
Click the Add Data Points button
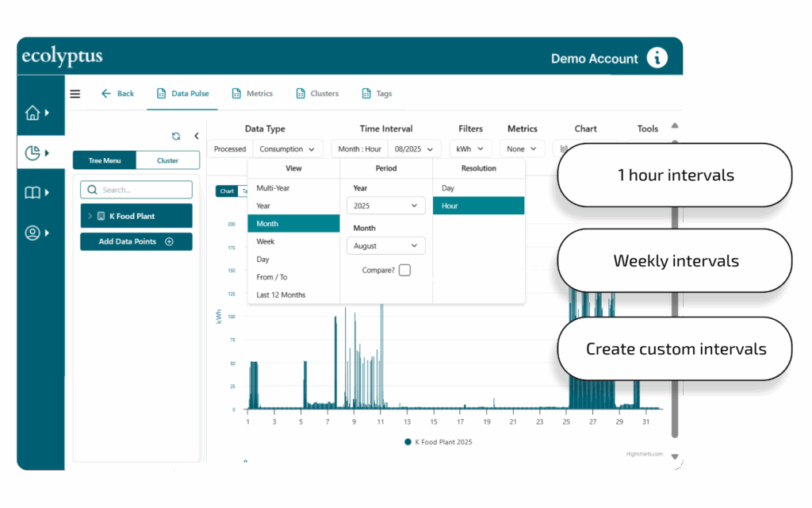tap(136, 241)
